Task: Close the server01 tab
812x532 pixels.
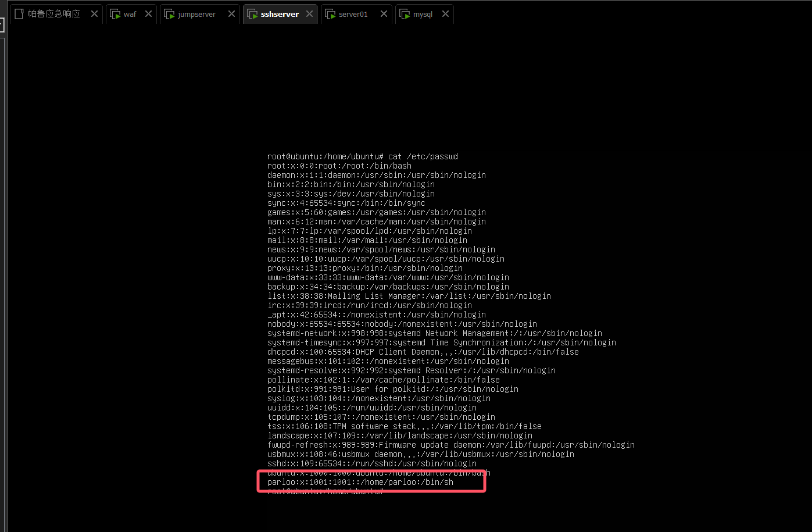Action: point(384,14)
